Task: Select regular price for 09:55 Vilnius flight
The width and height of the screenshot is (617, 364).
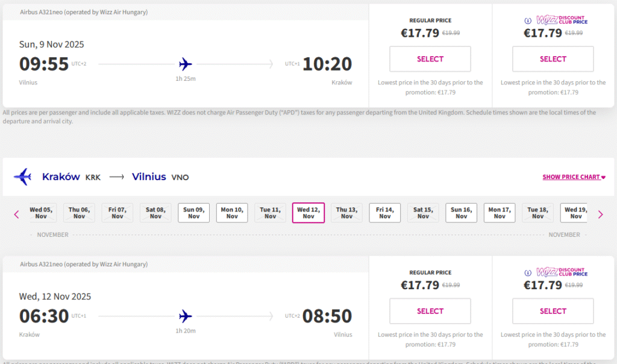Action: tap(430, 59)
